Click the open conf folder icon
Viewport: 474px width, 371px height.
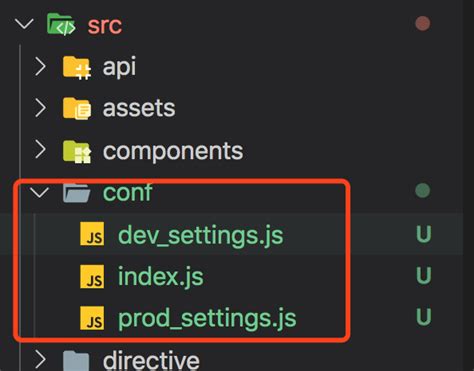(77, 192)
